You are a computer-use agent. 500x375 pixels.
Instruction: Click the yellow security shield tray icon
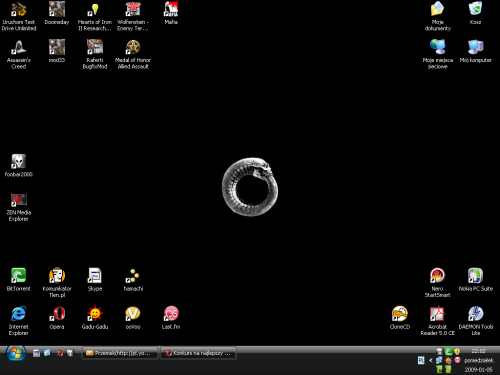click(x=457, y=351)
